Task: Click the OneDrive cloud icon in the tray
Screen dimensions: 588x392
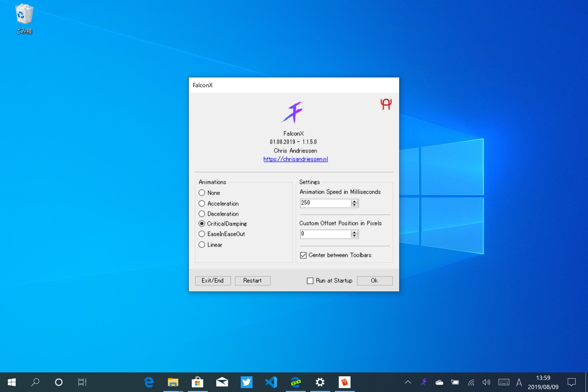Action: pos(439,382)
